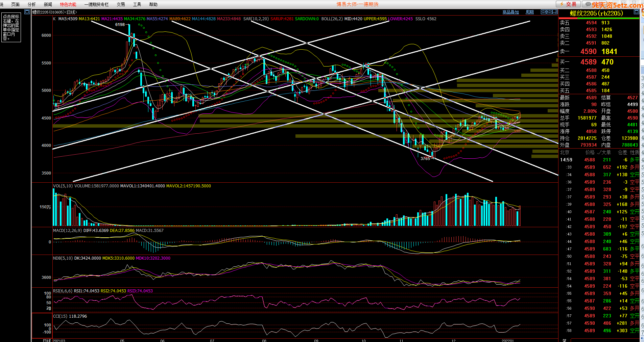Click the right arrow next-chart icon

tap(549, 12)
